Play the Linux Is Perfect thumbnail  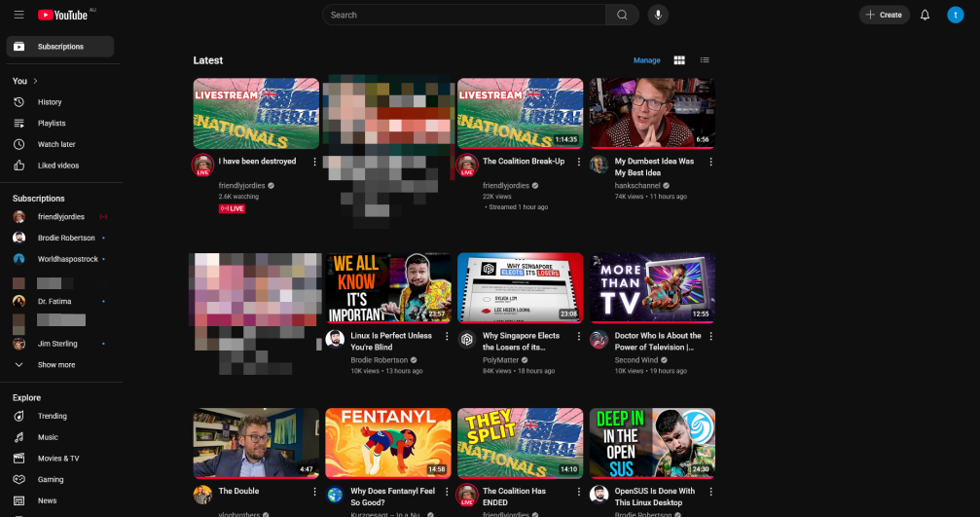pos(388,287)
